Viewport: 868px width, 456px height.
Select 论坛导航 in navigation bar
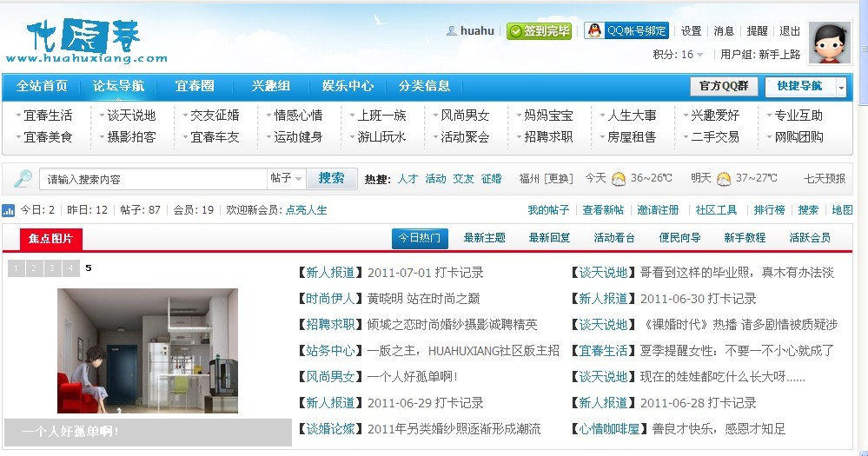coord(118,86)
